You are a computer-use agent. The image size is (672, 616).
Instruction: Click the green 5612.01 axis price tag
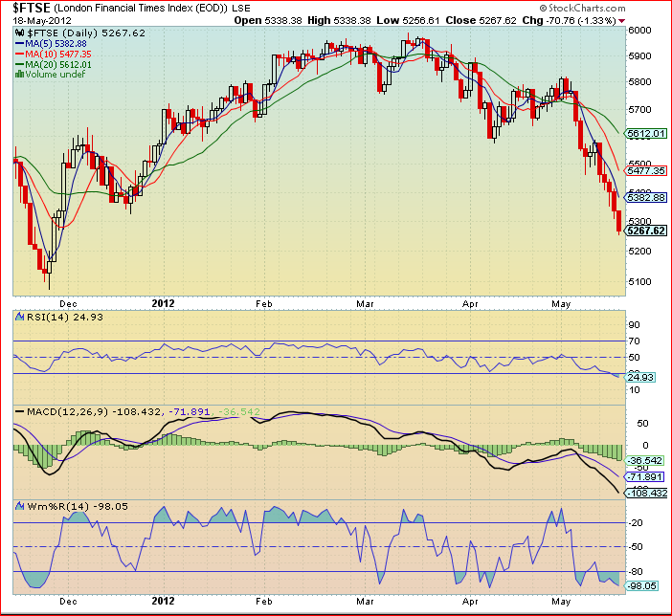[x=646, y=133]
